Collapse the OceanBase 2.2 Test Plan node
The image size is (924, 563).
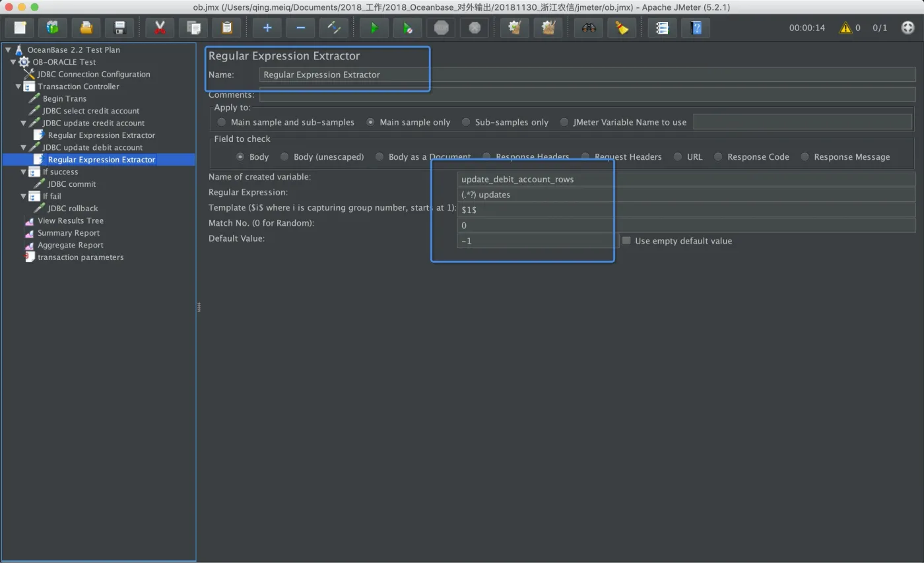coord(8,50)
